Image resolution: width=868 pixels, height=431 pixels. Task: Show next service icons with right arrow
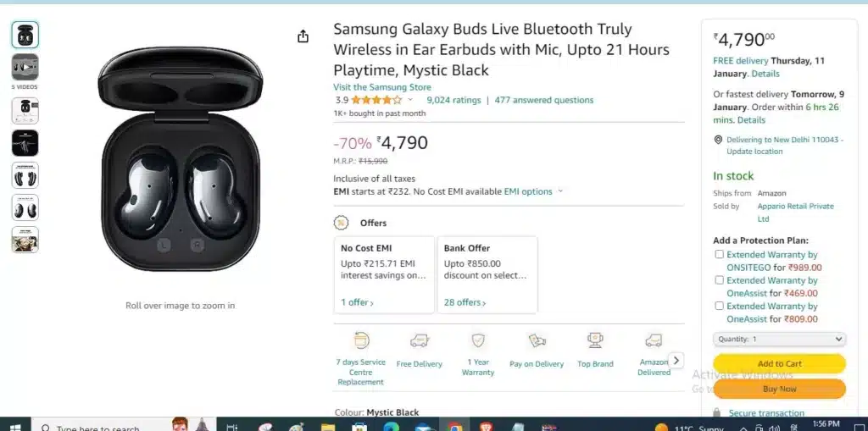coord(676,360)
